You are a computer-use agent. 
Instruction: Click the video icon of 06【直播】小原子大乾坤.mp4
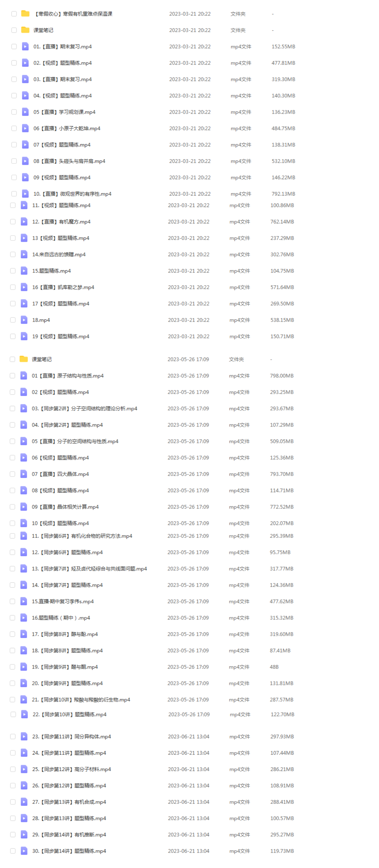[25, 128]
